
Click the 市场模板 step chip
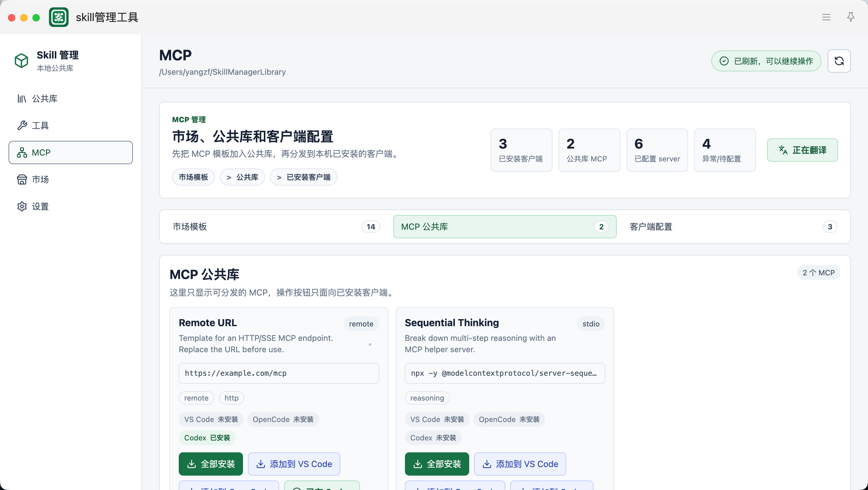pyautogui.click(x=193, y=177)
